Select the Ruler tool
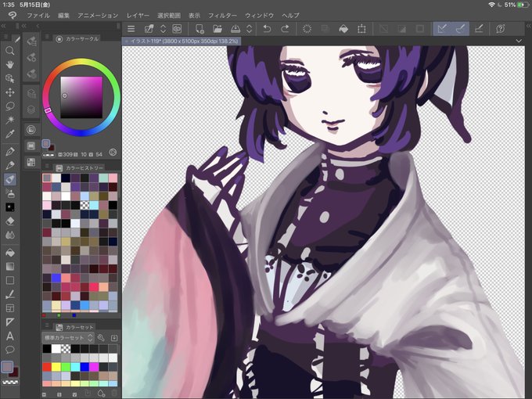Image resolution: width=532 pixels, height=399 pixels. pos(10,322)
